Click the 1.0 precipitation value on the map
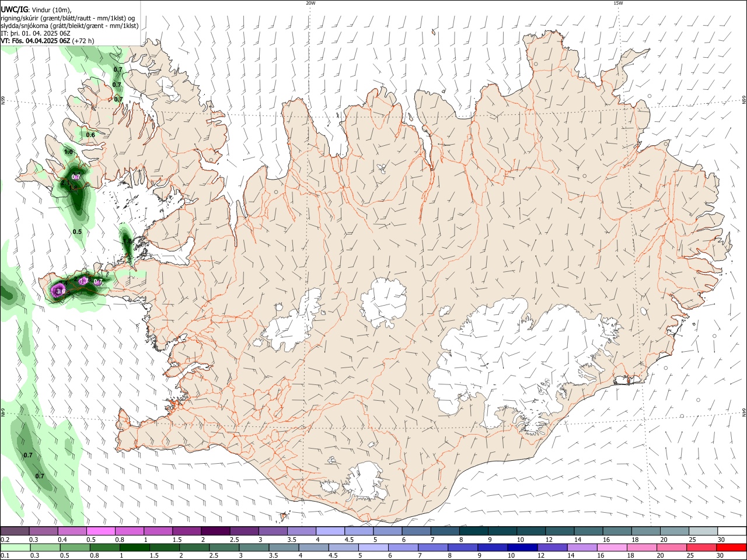The height and width of the screenshot is (560, 747). tap(68, 152)
